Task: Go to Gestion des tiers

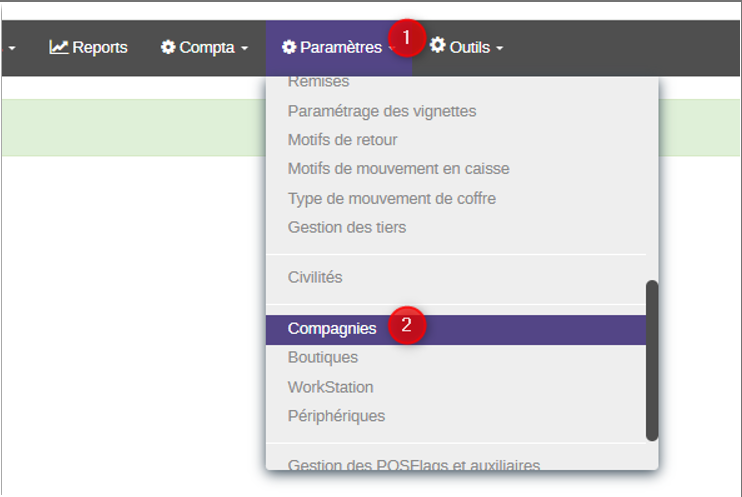Action: coord(456,228)
